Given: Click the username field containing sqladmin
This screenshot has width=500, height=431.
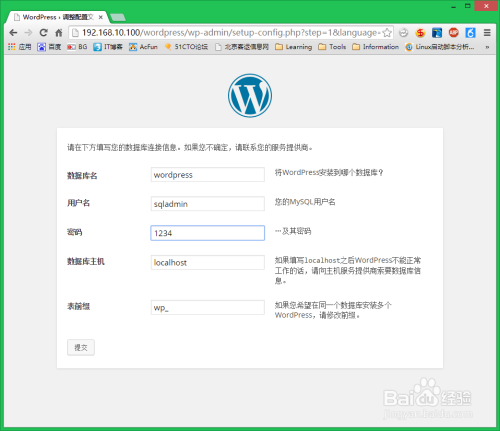Looking at the screenshot, I should (x=208, y=204).
